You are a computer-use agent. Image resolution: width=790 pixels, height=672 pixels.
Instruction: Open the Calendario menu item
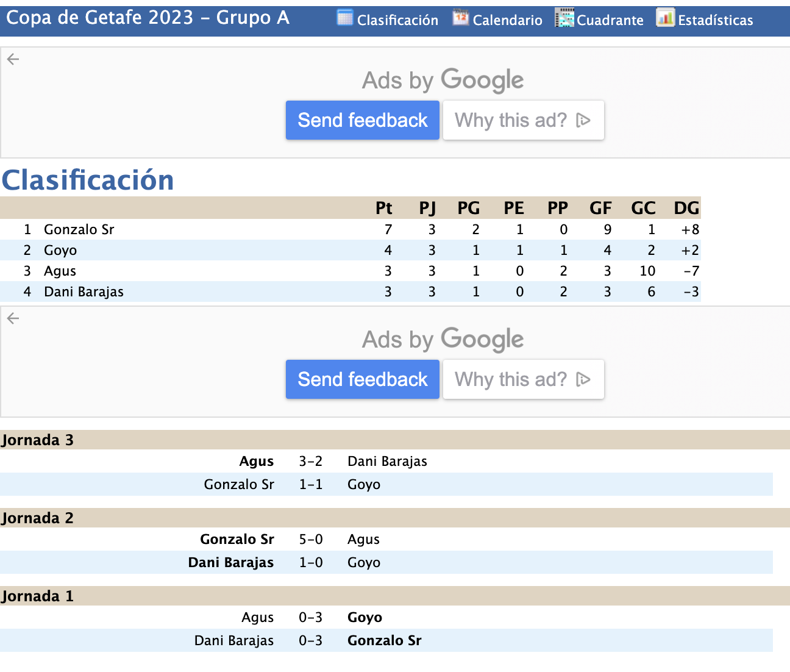(507, 20)
